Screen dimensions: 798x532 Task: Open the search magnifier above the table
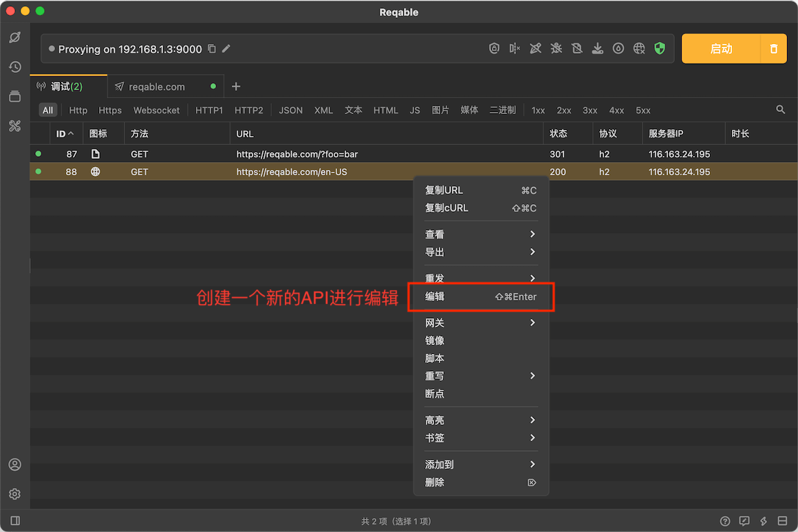[x=780, y=110]
